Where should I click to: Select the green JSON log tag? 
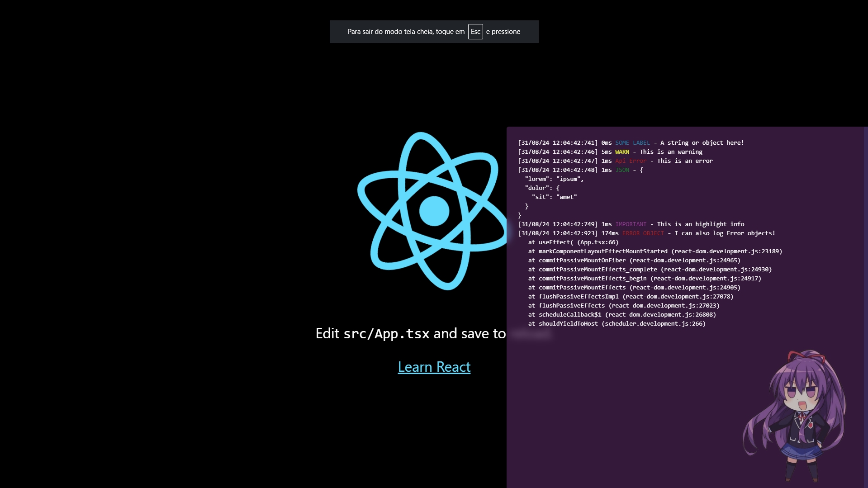pos(622,170)
